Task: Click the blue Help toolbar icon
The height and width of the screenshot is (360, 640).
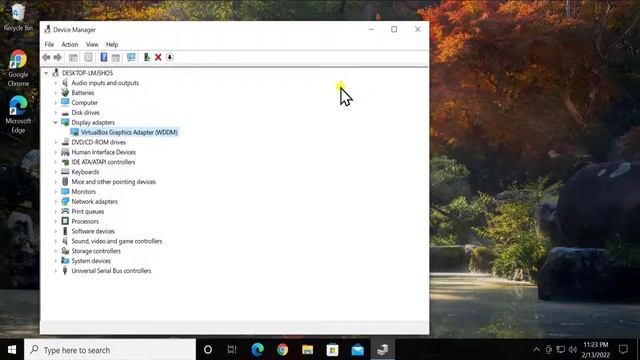Action: pyautogui.click(x=104, y=58)
